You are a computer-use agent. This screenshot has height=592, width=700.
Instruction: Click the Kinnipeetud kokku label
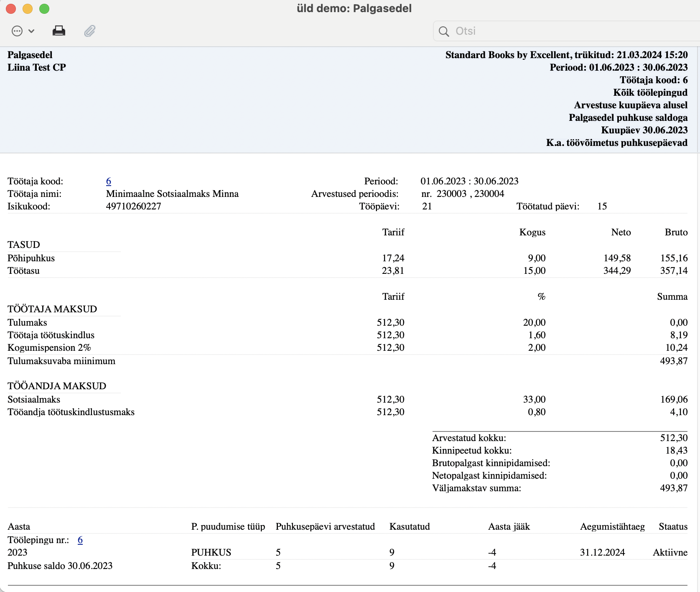472,450
